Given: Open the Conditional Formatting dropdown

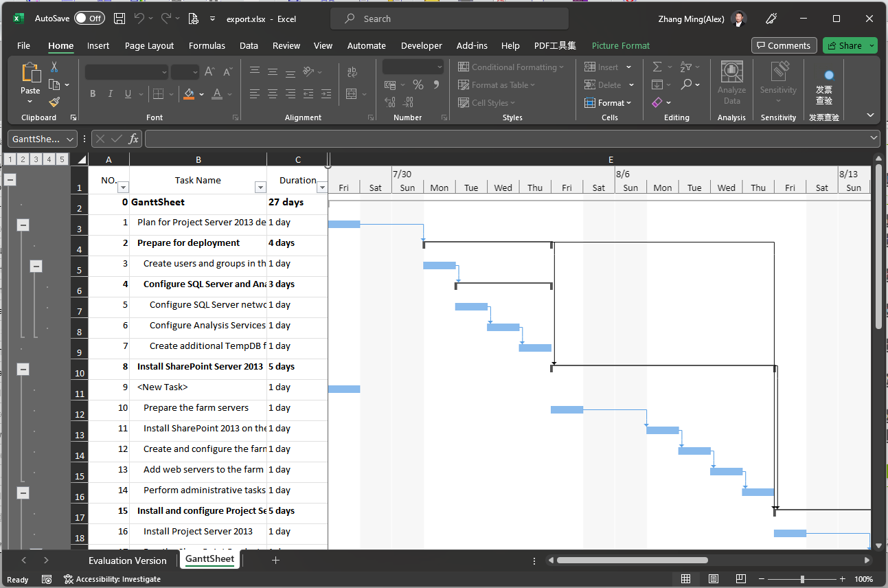Looking at the screenshot, I should coord(511,67).
